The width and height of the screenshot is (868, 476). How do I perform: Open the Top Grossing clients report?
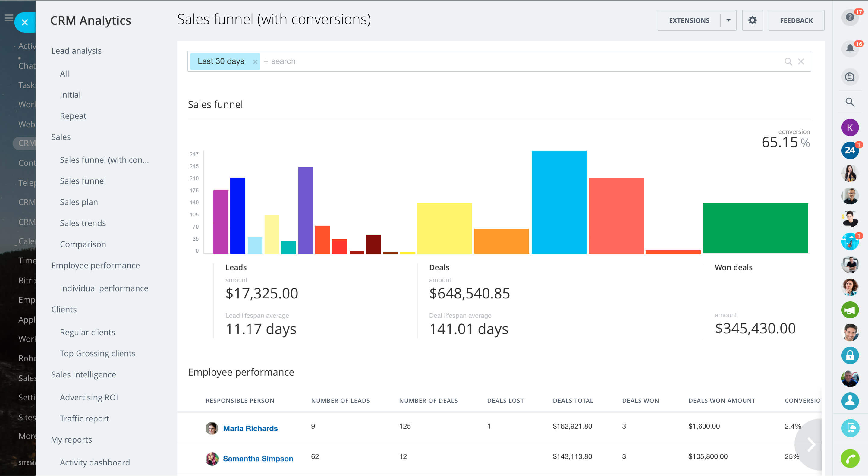(x=97, y=353)
